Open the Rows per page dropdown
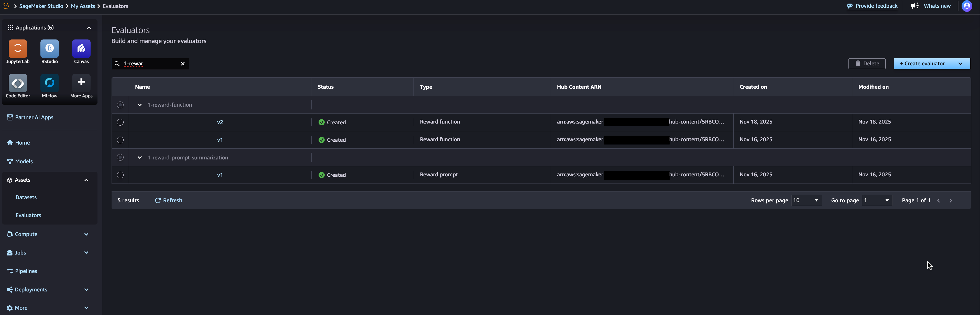Screen dimensions: 980x315 point(806,200)
